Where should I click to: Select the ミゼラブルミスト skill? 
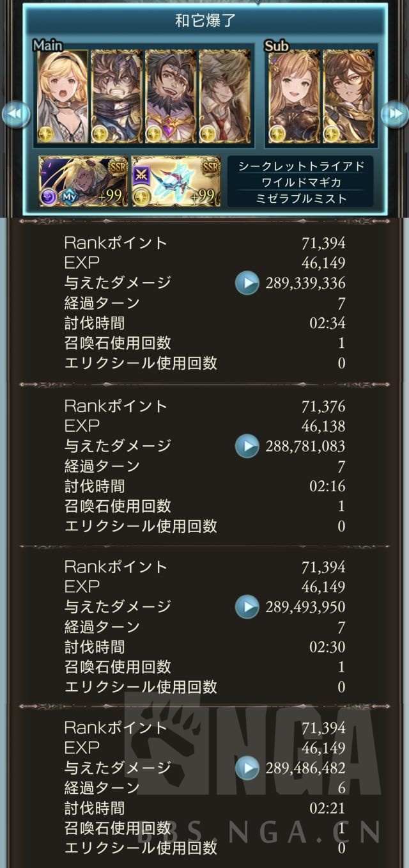tap(300, 199)
